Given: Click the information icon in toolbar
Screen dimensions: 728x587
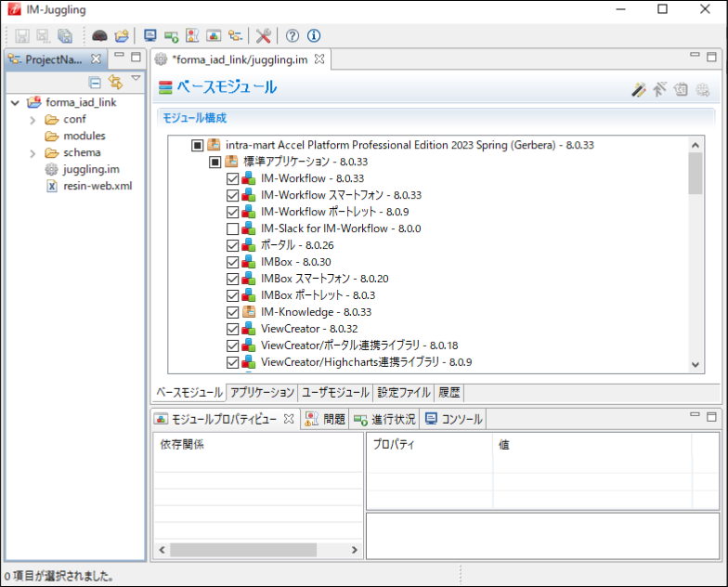Looking at the screenshot, I should point(314,36).
